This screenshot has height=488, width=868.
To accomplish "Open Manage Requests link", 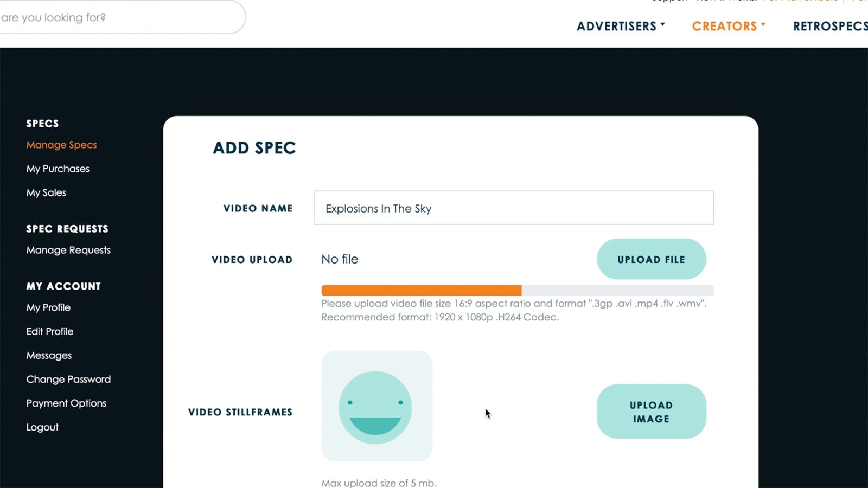I will click(x=68, y=250).
